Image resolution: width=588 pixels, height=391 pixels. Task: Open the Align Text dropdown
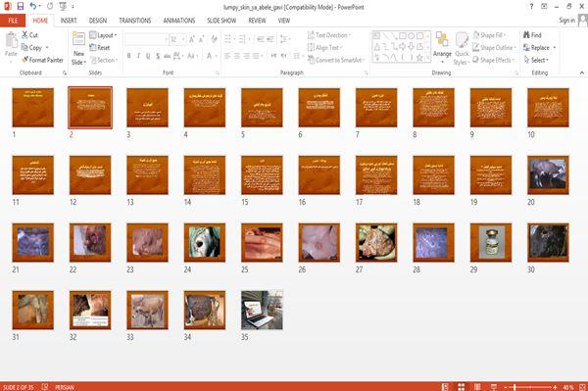coord(324,47)
